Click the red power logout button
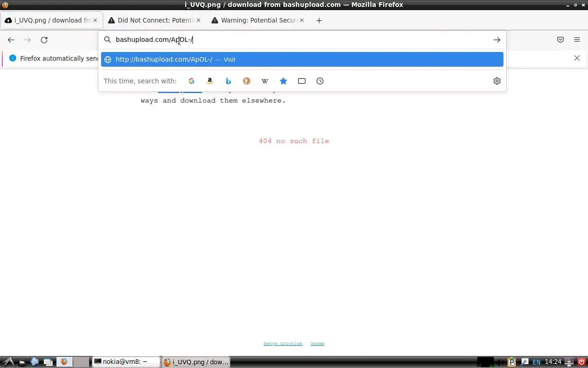The image size is (588, 368). click(581, 362)
